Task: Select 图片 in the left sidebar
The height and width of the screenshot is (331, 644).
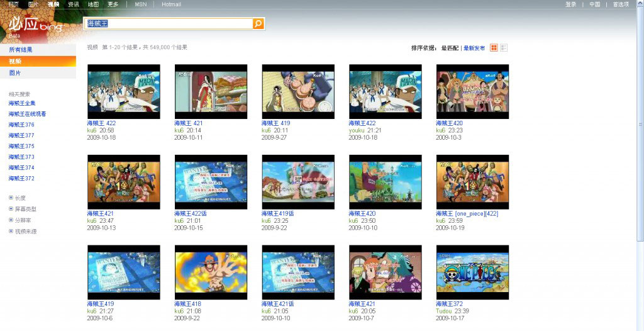Action: [38, 73]
